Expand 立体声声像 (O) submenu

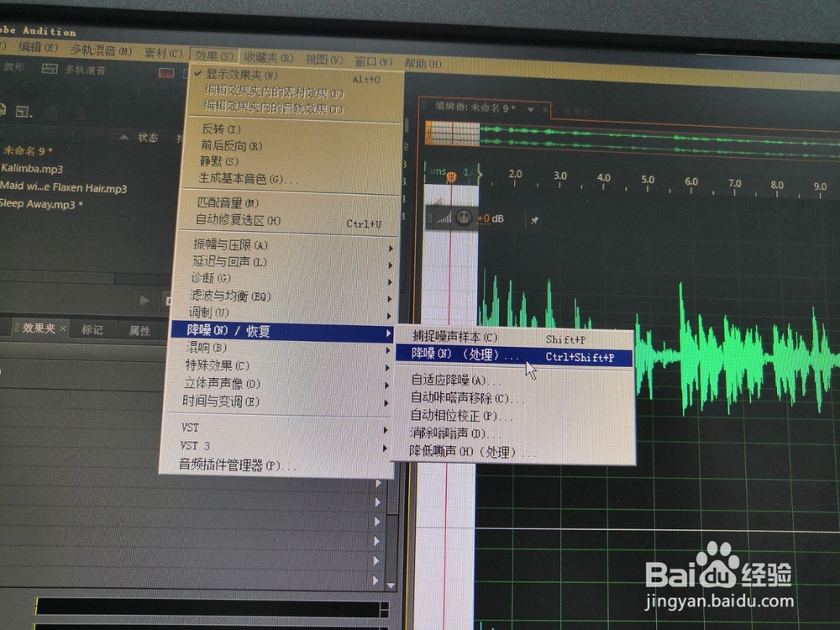[x=279, y=384]
